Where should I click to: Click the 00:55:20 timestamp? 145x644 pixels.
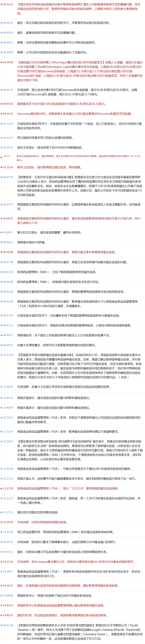8,291
